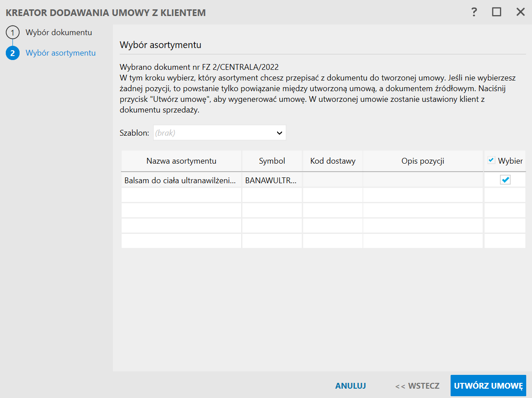The height and width of the screenshot is (398, 532).
Task: Click the Szablon dropdown arrow
Action: pos(279,133)
